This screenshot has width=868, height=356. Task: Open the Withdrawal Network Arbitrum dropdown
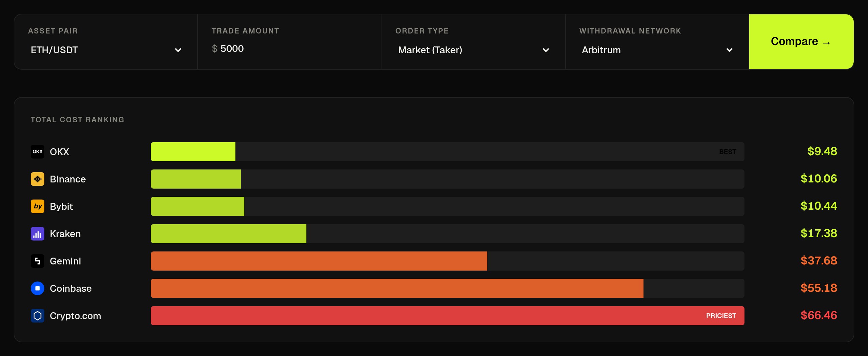(657, 50)
